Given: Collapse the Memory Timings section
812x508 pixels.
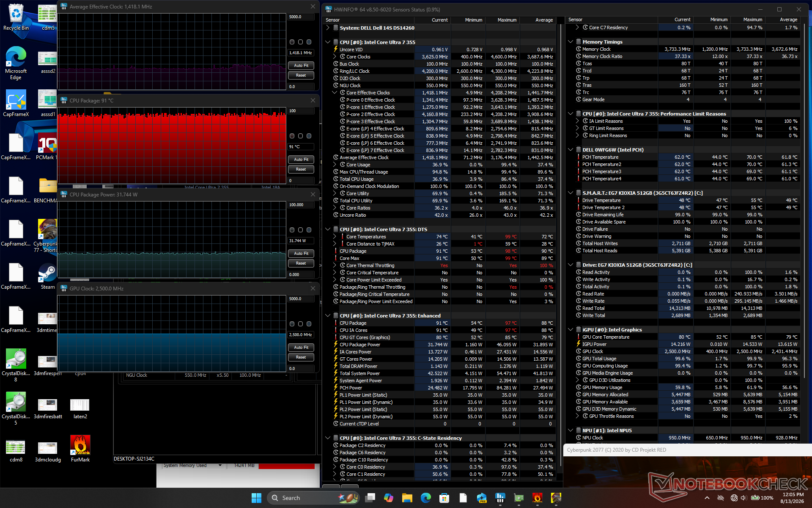Looking at the screenshot, I should click(x=571, y=42).
